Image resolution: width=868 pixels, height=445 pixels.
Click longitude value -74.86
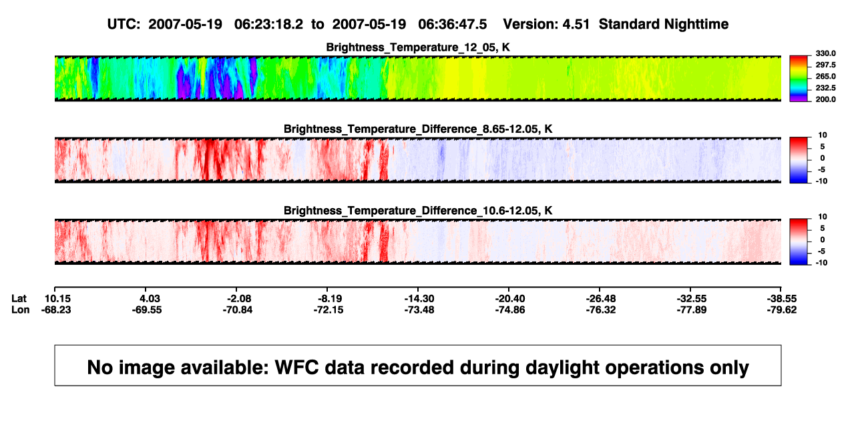point(511,310)
